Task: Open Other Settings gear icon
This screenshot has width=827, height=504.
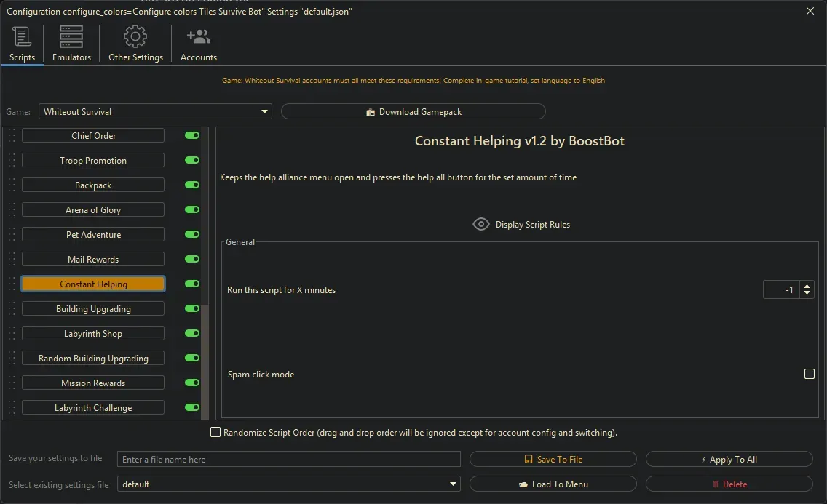Action: click(135, 36)
